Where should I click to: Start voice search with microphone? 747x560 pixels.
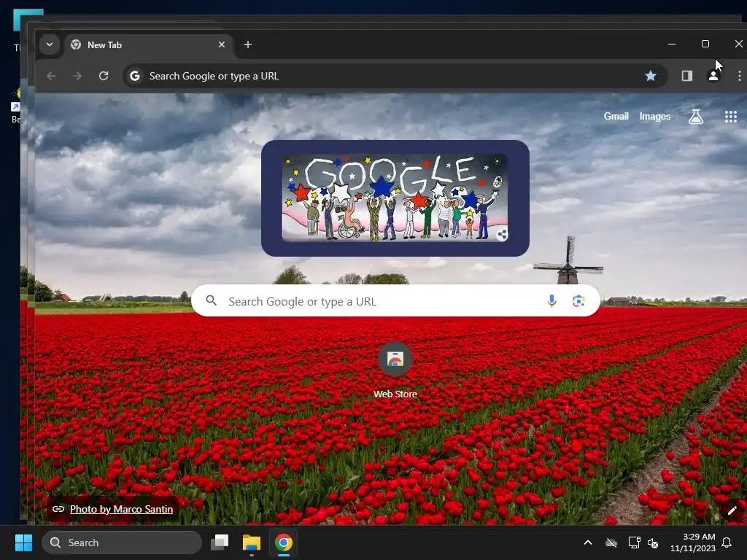click(551, 301)
